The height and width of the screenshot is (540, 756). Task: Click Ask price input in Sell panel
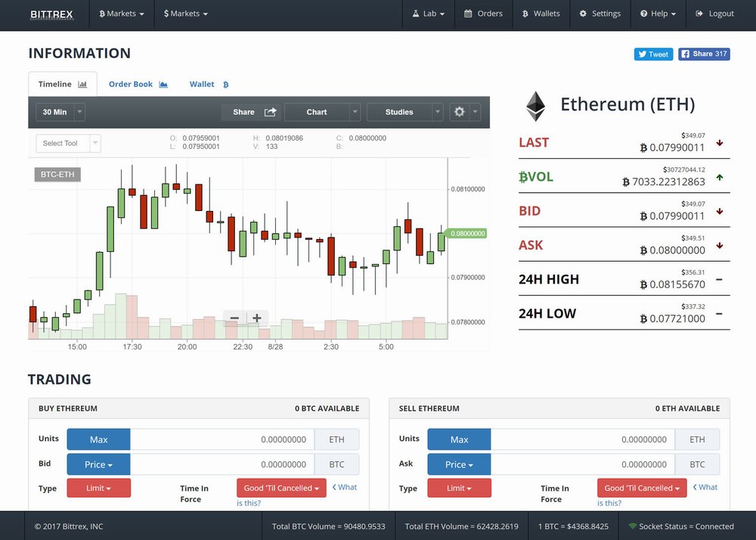582,464
